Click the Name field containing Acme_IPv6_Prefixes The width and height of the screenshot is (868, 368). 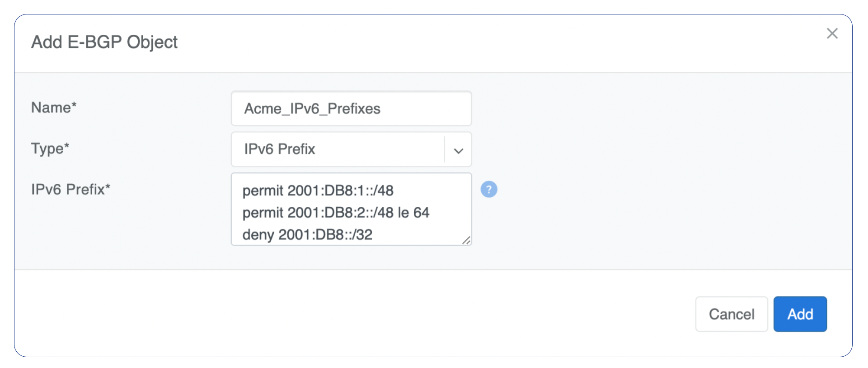(x=351, y=108)
